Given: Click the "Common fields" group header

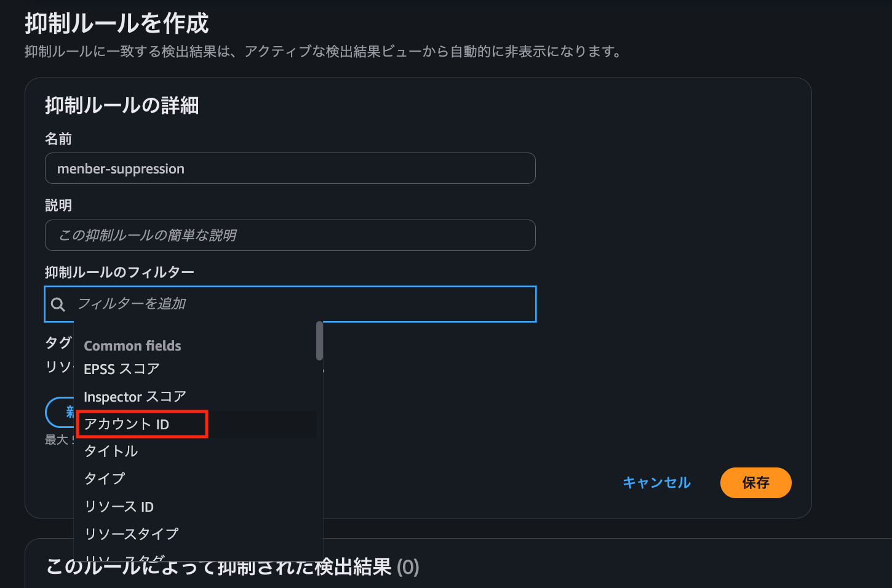Looking at the screenshot, I should (x=132, y=346).
